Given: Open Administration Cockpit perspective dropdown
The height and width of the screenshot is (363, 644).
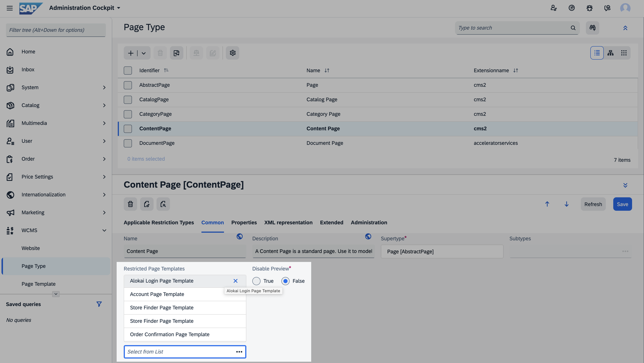Looking at the screenshot, I should [x=84, y=8].
